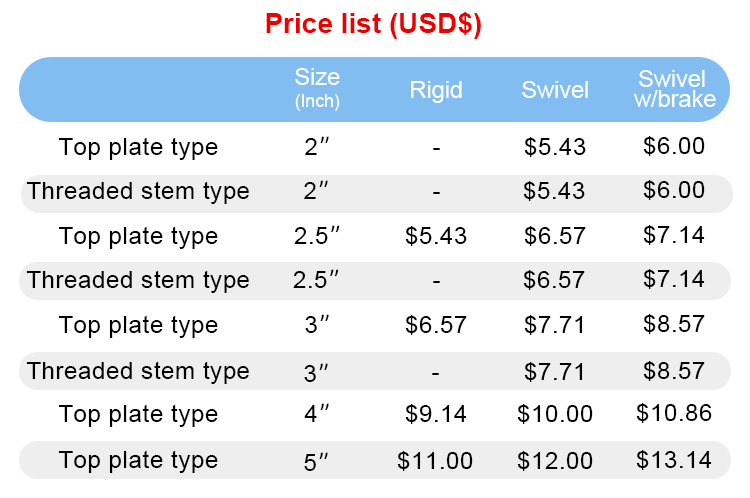Click the "Price list (USD$)" title
Viewport: 750px width, 498px height.
[374, 25]
